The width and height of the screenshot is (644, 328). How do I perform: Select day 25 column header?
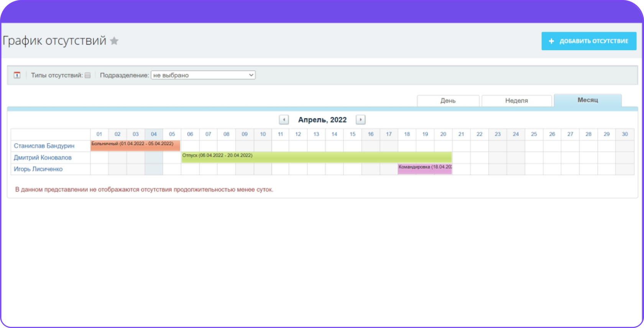coord(534,134)
